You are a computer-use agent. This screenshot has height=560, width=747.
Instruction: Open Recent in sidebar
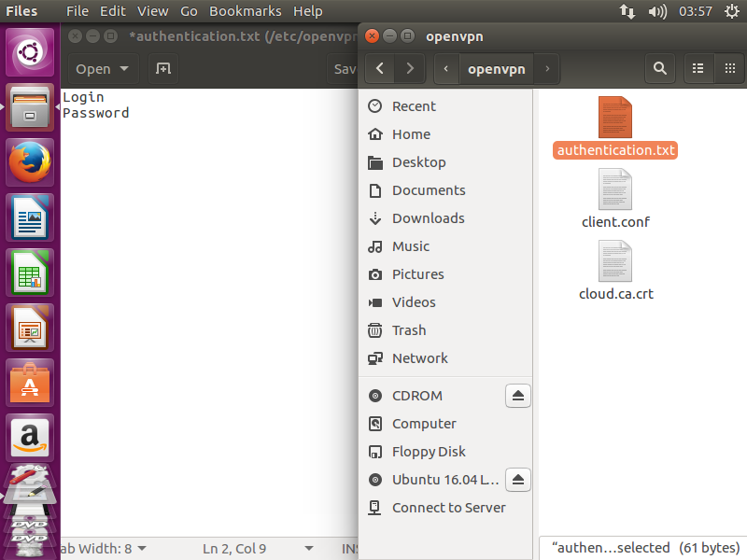coord(445,106)
